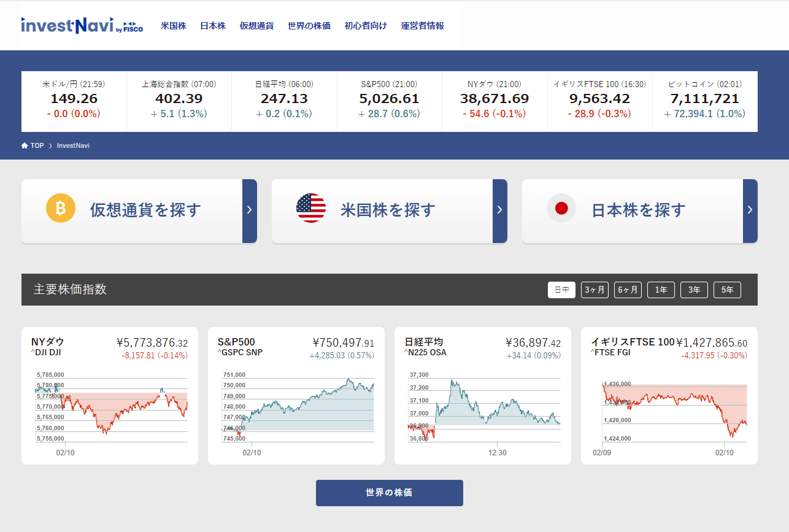
Task: Open the 世界の株価 menu item
Action: pyautogui.click(x=309, y=26)
